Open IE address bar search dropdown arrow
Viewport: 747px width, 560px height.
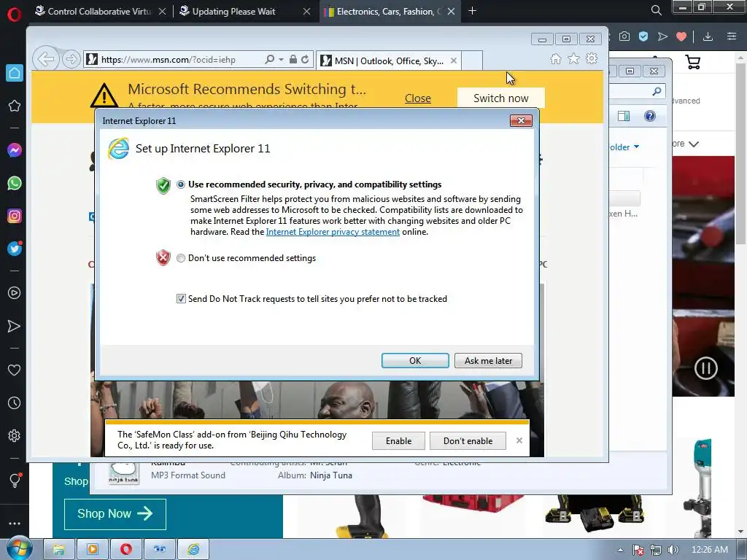point(281,60)
